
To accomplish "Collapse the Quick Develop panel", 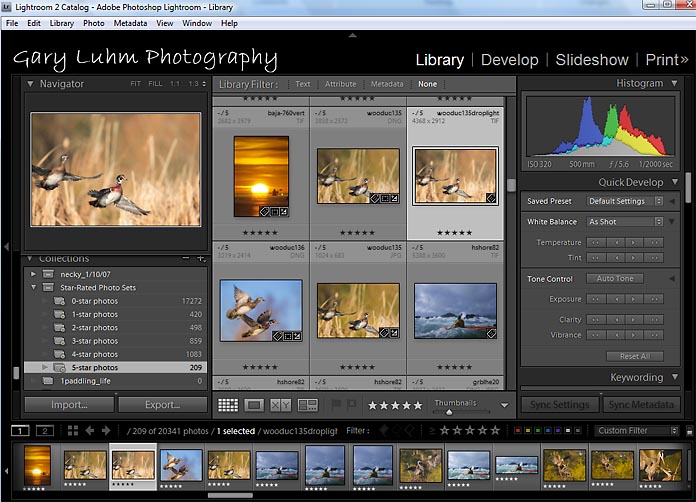I will point(675,182).
